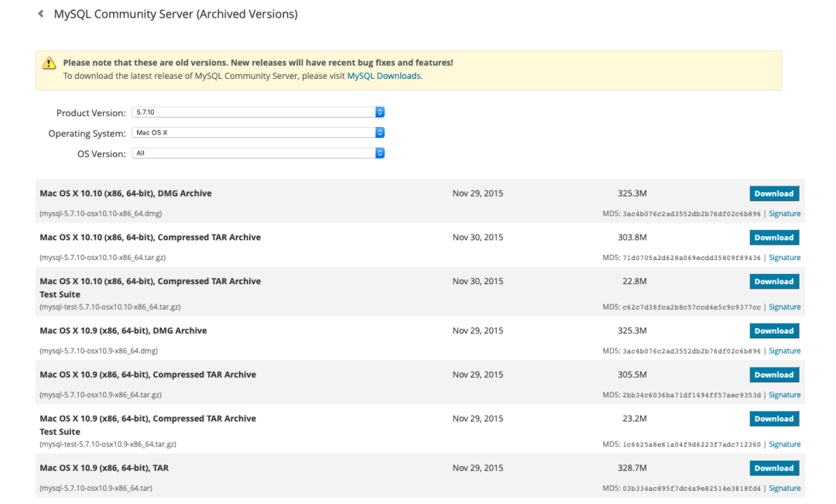View Signature for 10.10 Test Suite
The width and height of the screenshot is (836, 504).
(x=784, y=307)
